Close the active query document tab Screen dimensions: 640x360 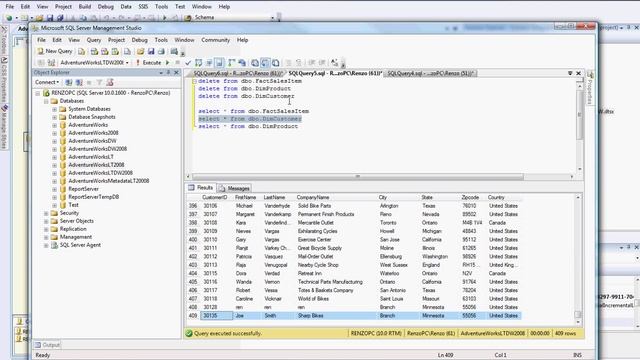tap(578, 73)
